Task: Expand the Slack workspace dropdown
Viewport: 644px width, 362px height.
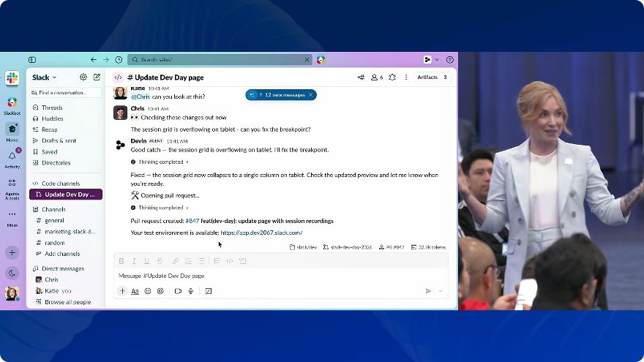Action: (x=45, y=78)
